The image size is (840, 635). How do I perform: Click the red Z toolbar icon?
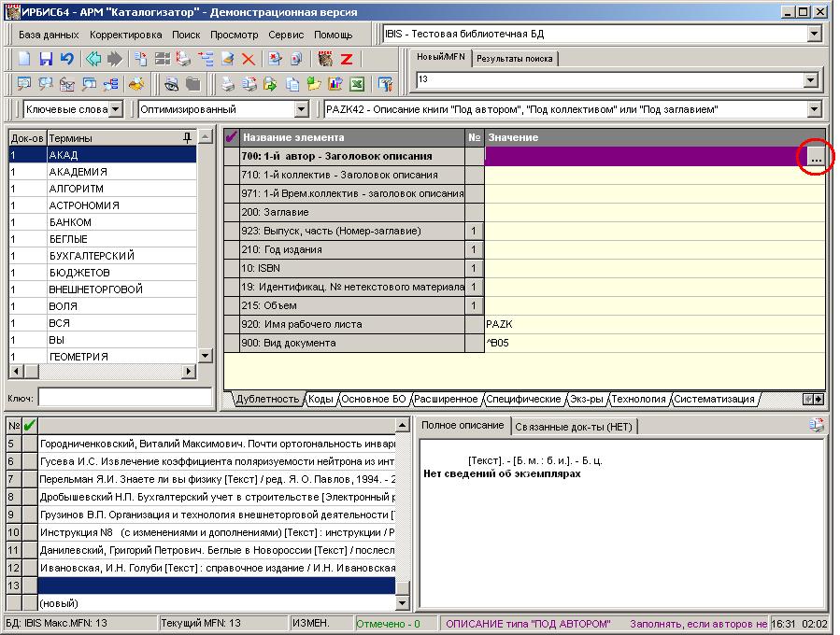pyautogui.click(x=346, y=59)
